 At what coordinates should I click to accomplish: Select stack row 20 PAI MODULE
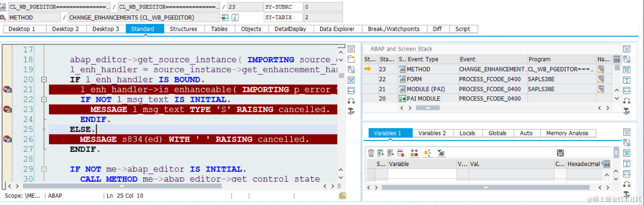(487, 99)
